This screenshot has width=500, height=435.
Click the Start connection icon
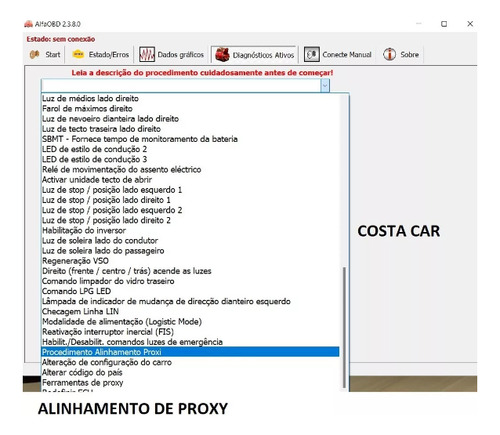pyautogui.click(x=35, y=54)
